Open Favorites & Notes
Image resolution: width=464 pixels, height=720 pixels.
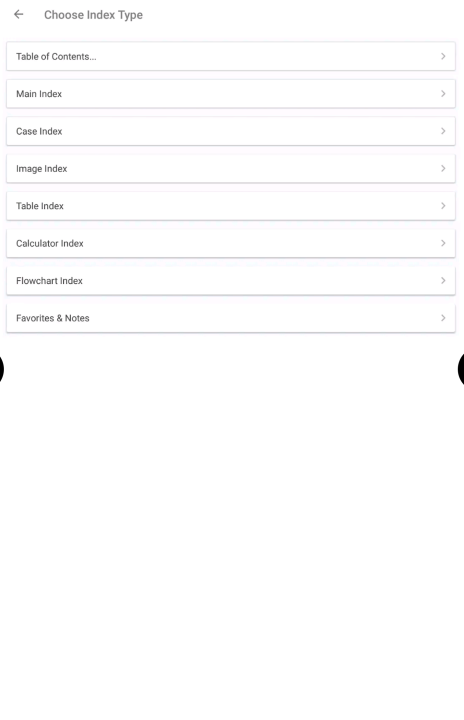tap(231, 318)
